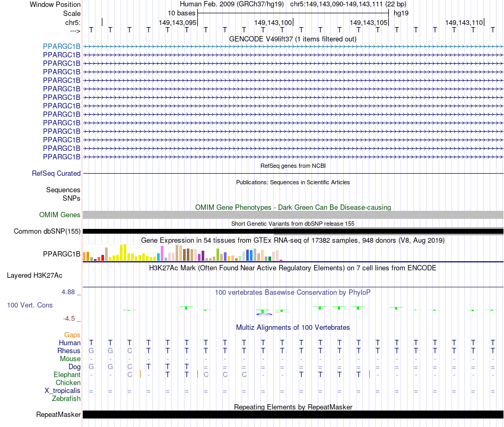This screenshot has width=504, height=427.
Task: Select the Rhesus alignment row label
Action: click(x=69, y=351)
